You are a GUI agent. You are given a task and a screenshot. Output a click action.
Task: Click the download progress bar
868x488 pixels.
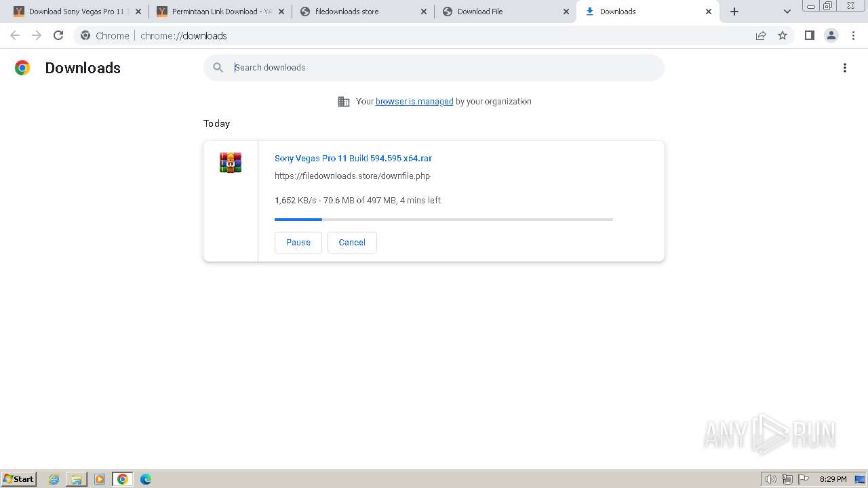[443, 220]
